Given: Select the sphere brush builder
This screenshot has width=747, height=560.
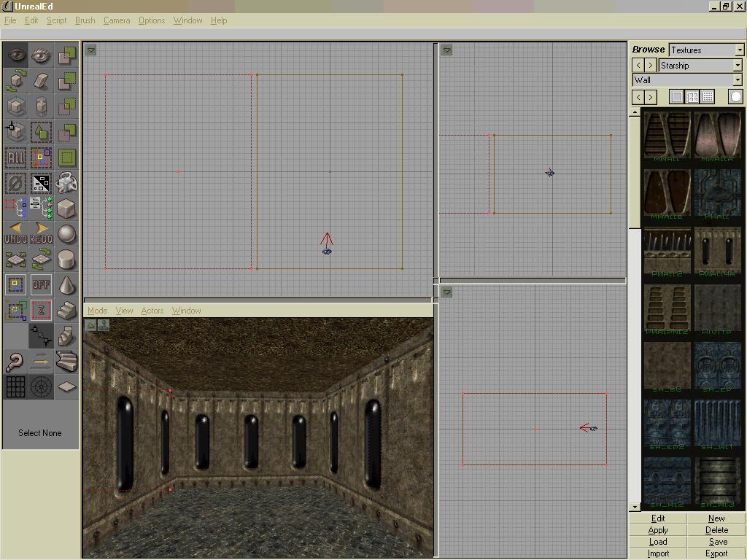Looking at the screenshot, I should click(66, 233).
